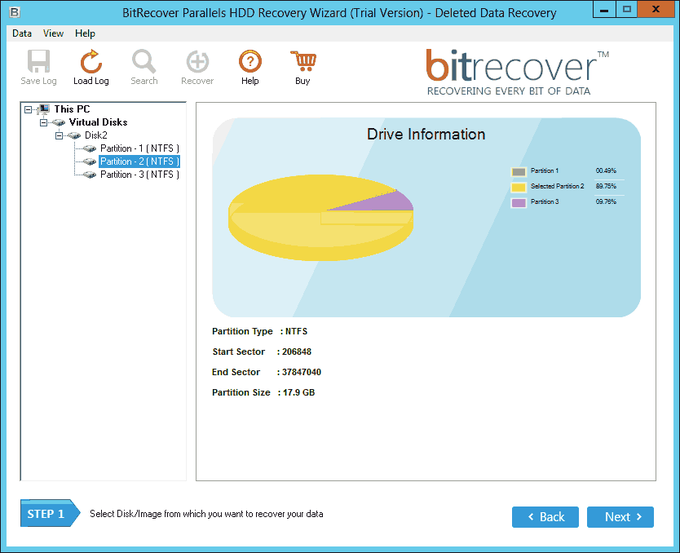Collapse the Disk2 tree node
The width and height of the screenshot is (680, 553).
point(59,136)
